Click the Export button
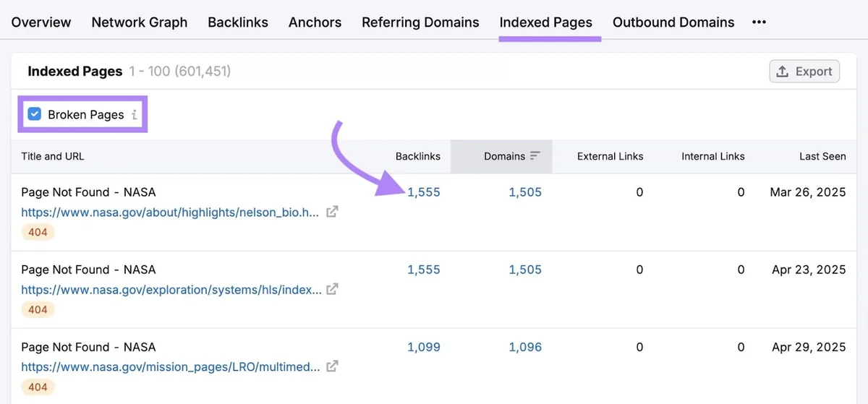Screen dimensions: 868x404 (x=804, y=72)
